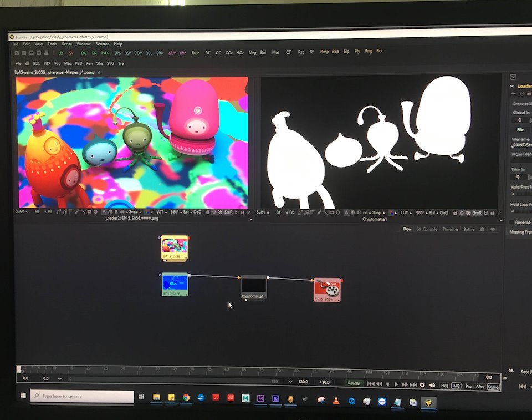Add Text+ tool via Txt+ button
Screen dimensions: 532x420
pyautogui.click(x=105, y=53)
